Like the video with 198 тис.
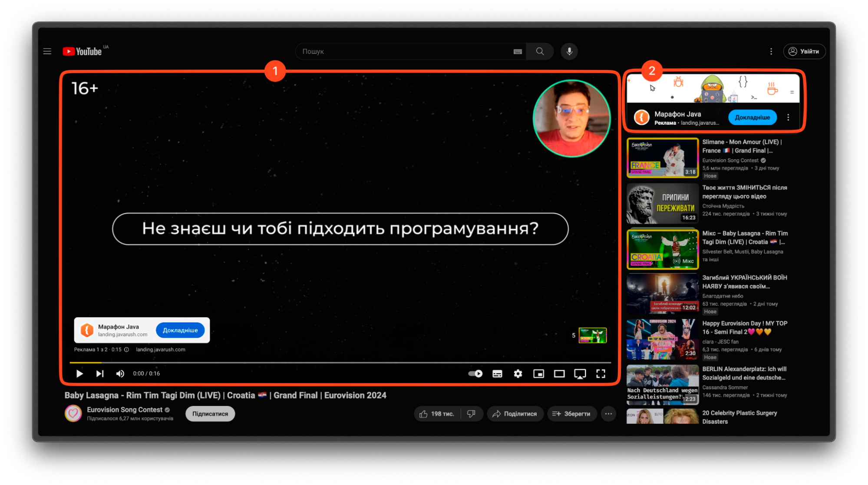 coord(438,414)
